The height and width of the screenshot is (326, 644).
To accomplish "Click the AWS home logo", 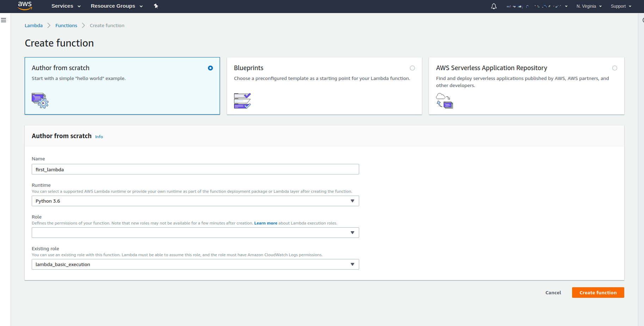I will [25, 6].
